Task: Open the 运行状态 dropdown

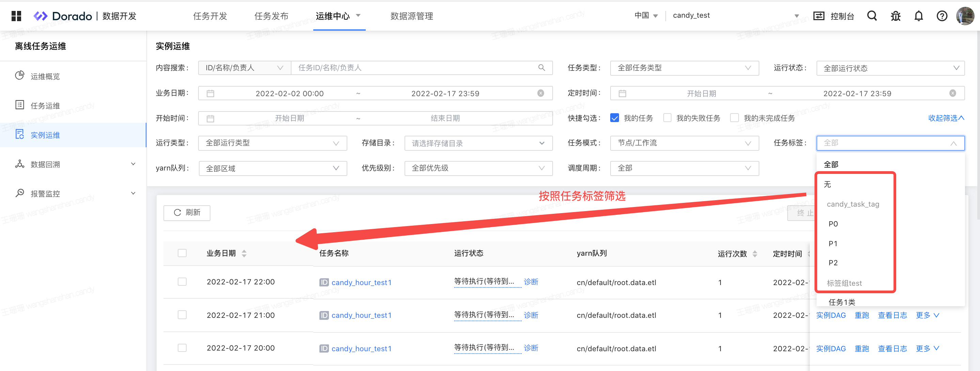Action: point(890,68)
